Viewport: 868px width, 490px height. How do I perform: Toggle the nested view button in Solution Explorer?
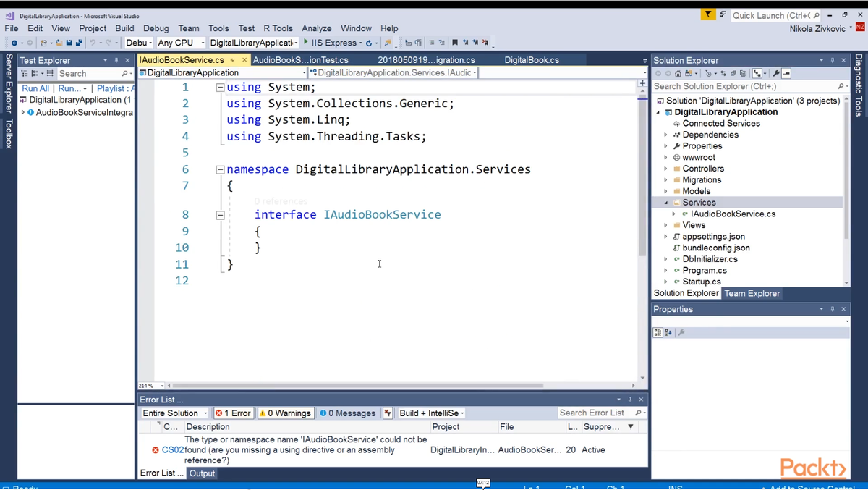tap(757, 74)
